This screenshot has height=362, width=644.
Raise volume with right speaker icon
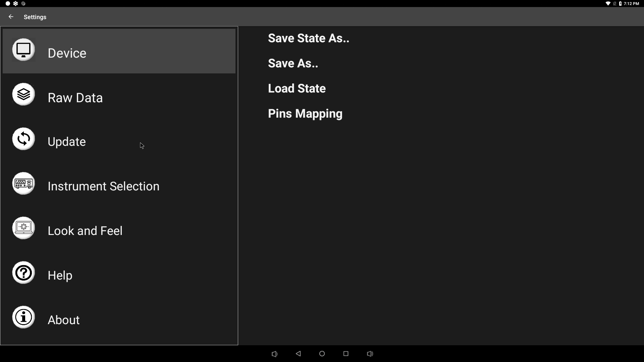click(370, 354)
